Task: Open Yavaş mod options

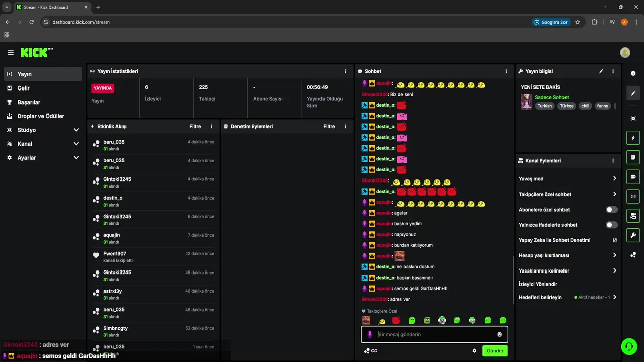Action: pos(568,179)
